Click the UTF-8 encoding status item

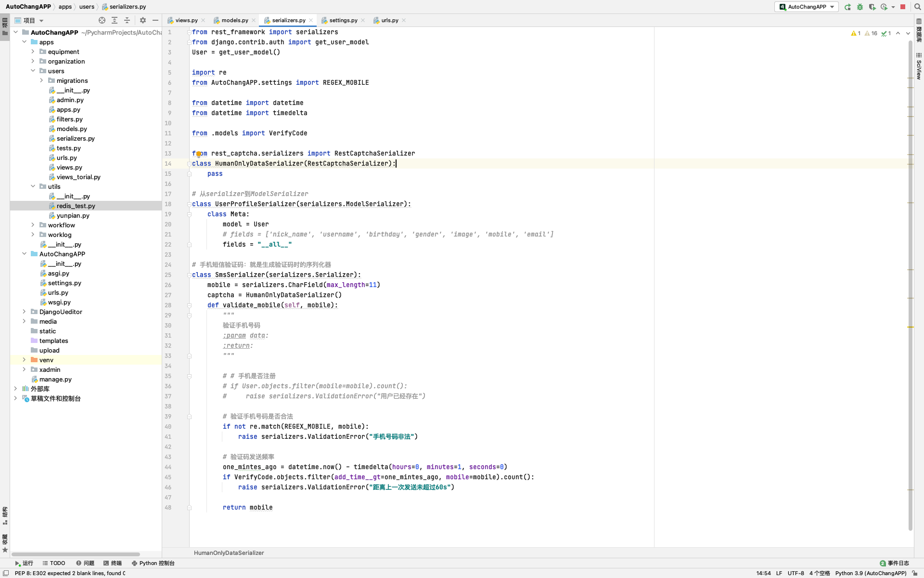pos(796,573)
